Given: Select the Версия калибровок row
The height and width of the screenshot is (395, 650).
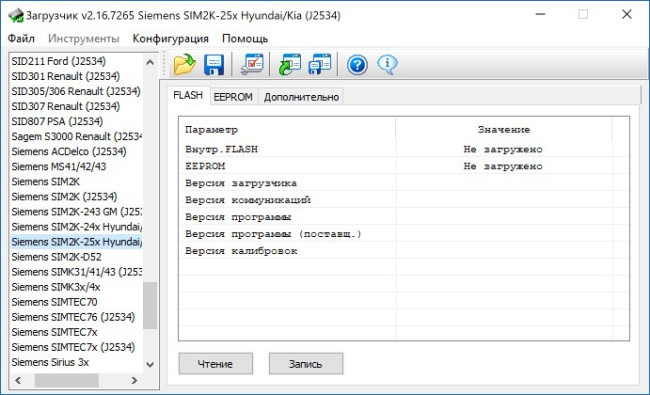Looking at the screenshot, I should click(404, 251).
